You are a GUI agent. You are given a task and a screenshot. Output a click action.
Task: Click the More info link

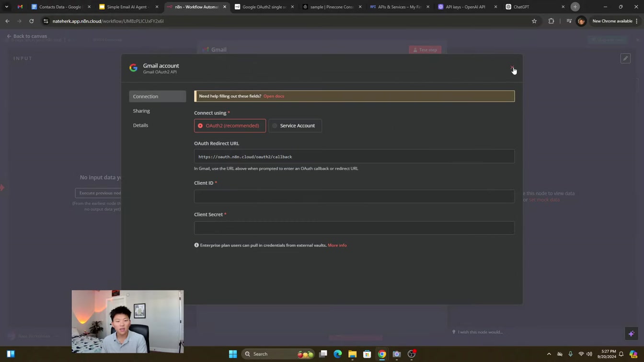(x=337, y=245)
